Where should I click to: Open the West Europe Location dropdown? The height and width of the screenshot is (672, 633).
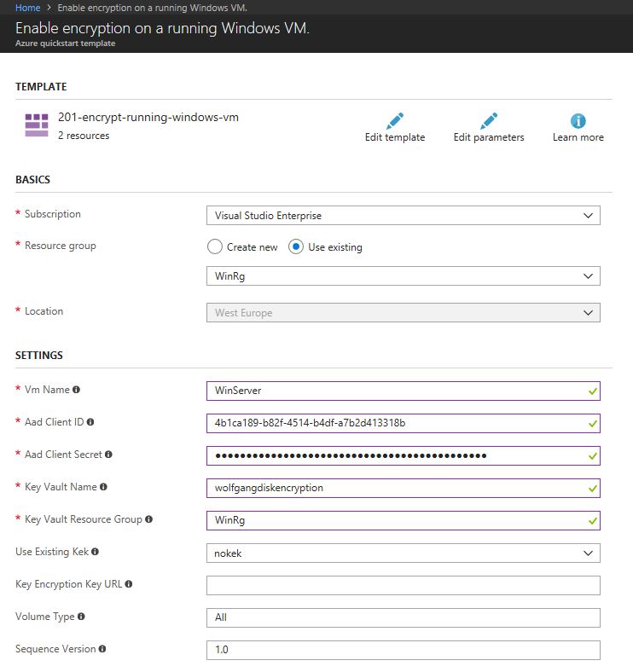(x=404, y=313)
